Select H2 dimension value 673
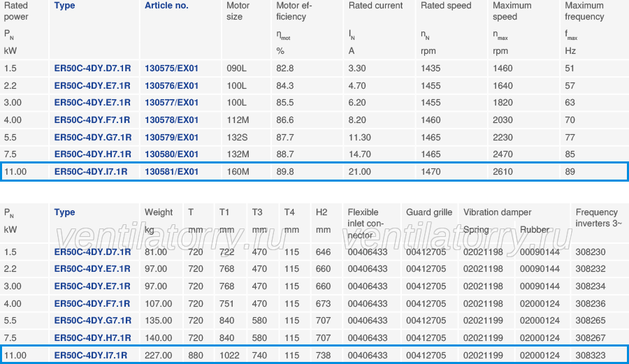This screenshot has height=364, width=629. (x=323, y=304)
